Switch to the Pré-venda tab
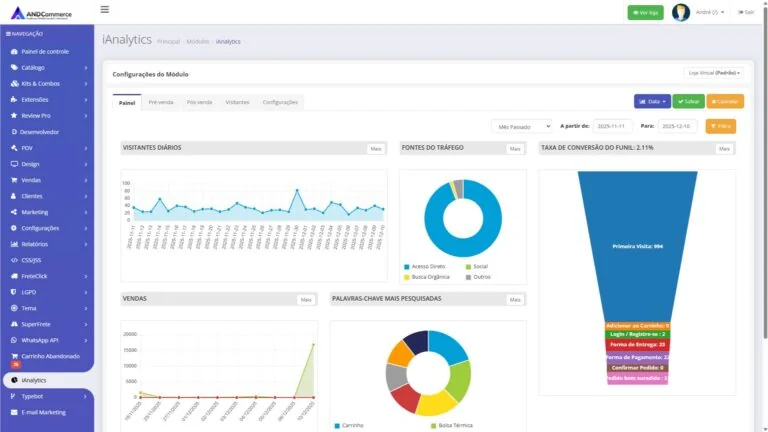 click(x=161, y=102)
